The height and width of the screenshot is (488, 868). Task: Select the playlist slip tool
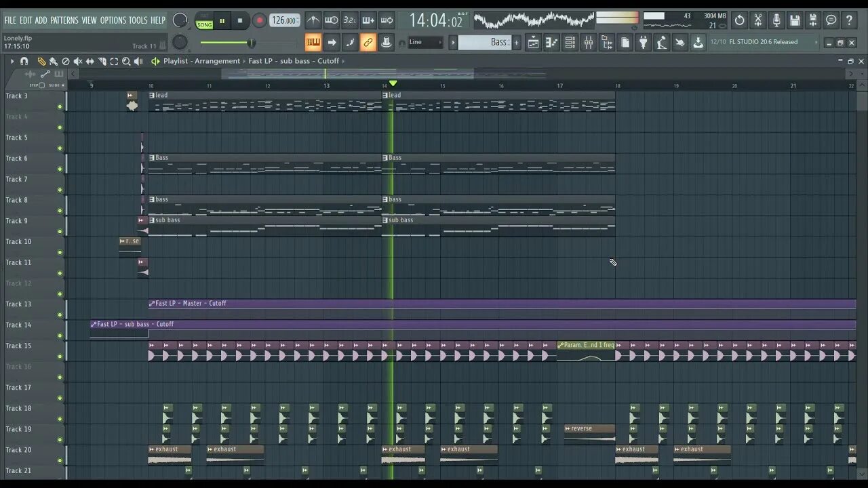point(90,61)
